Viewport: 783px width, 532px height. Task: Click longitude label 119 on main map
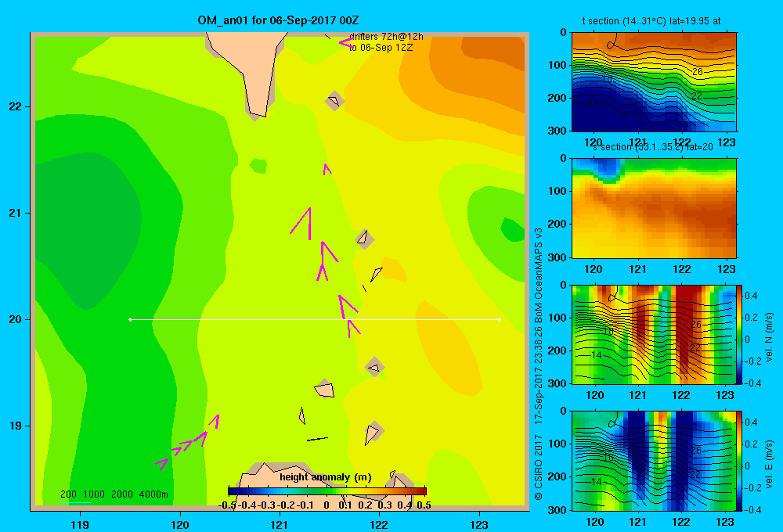point(80,524)
